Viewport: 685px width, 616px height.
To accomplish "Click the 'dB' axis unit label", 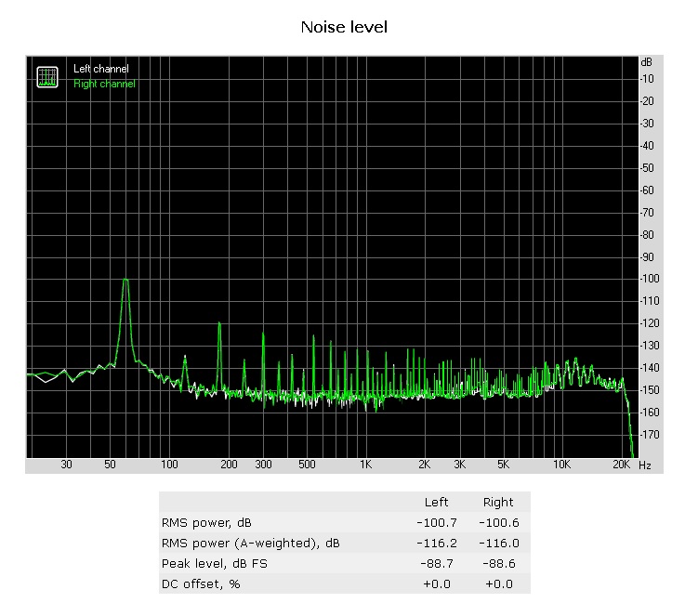I will (x=647, y=62).
